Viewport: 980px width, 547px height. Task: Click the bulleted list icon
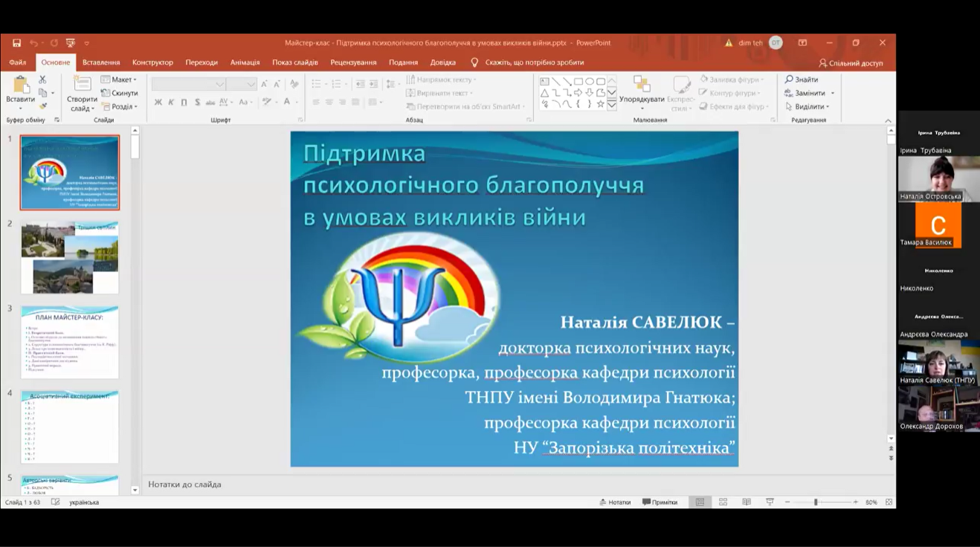317,84
